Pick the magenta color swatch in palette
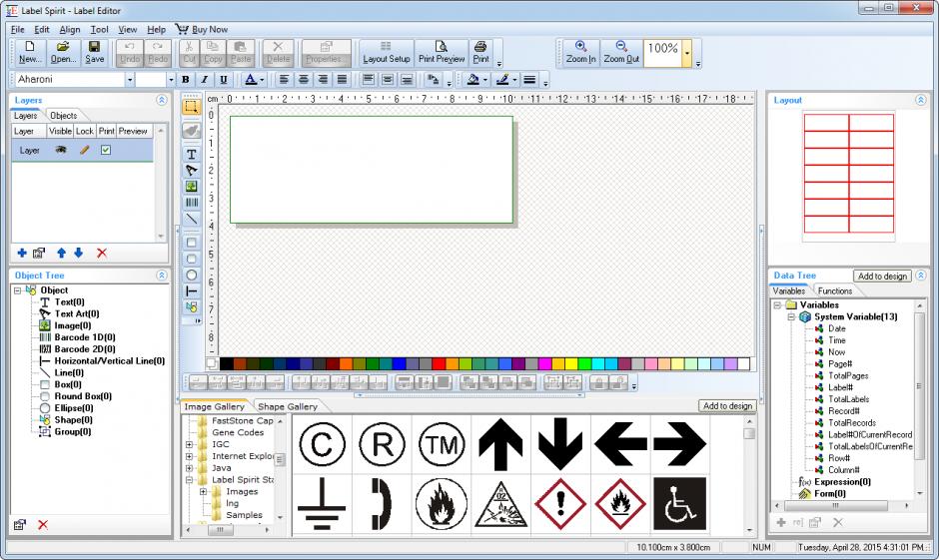The image size is (939, 560). tap(544, 363)
